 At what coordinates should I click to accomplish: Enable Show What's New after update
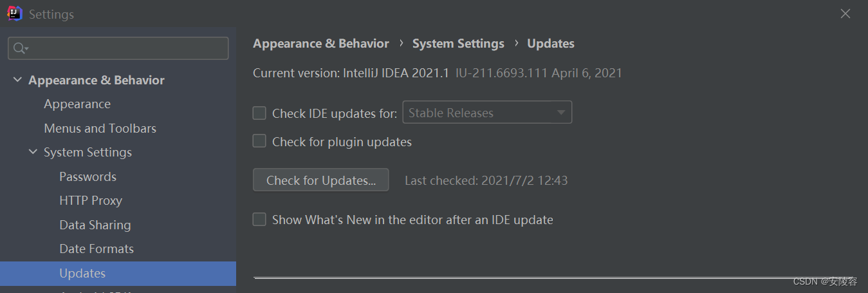coord(259,220)
